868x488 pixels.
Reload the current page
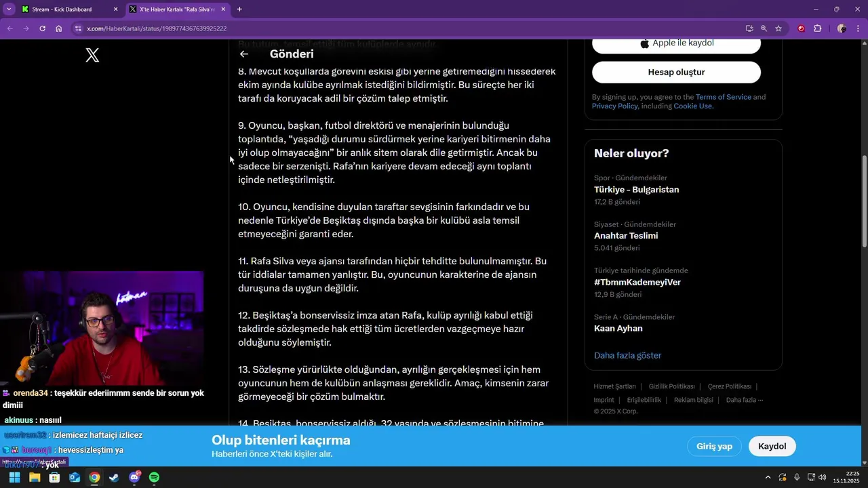coord(42,28)
